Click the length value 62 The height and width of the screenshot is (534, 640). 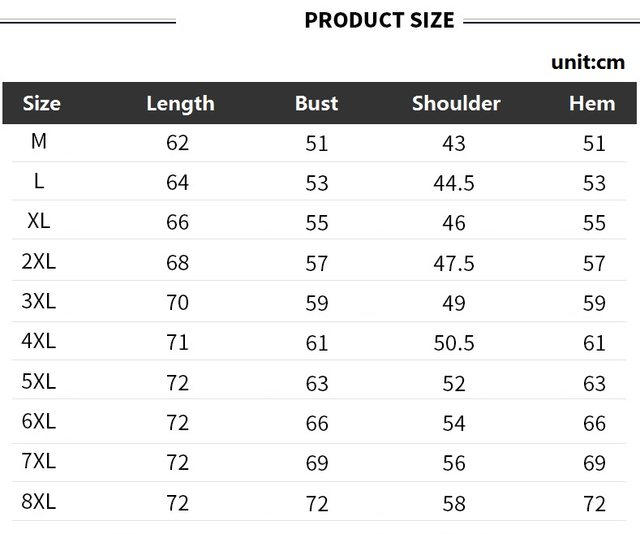click(x=177, y=143)
